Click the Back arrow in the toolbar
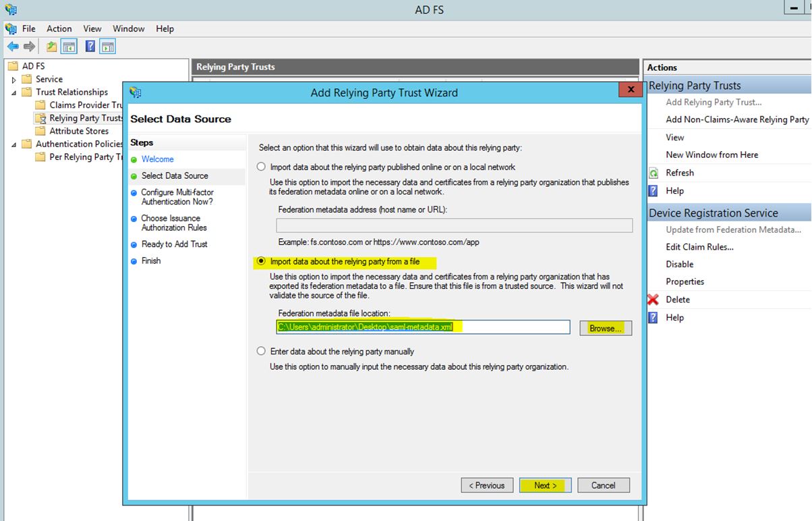The width and height of the screenshot is (812, 521). 12,47
